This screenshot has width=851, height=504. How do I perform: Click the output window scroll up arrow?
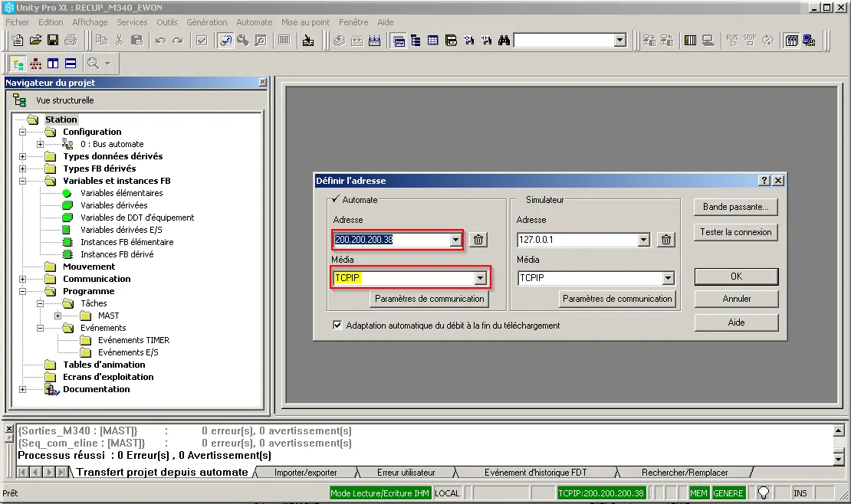[x=839, y=431]
